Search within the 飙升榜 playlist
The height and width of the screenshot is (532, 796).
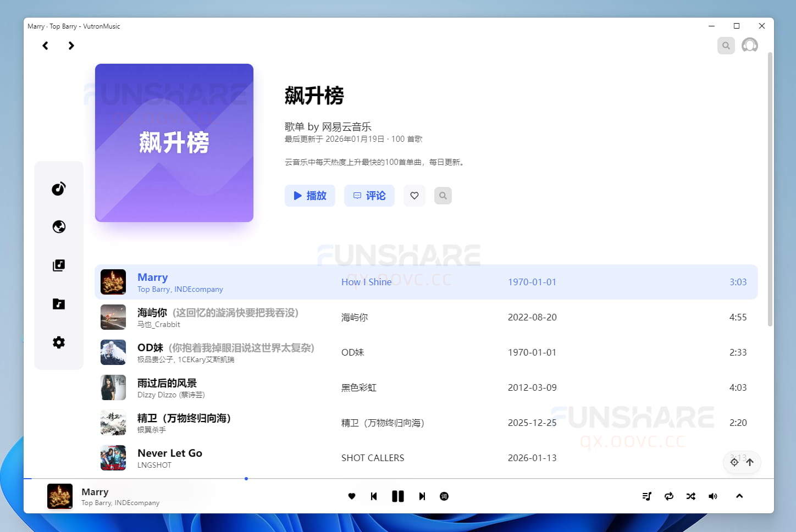443,195
